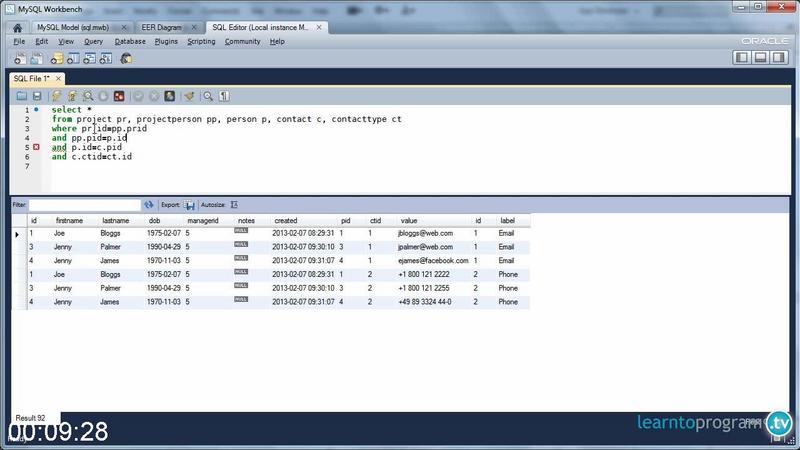Click the stop execution icon
Screen dimensions: 800x450
103,96
